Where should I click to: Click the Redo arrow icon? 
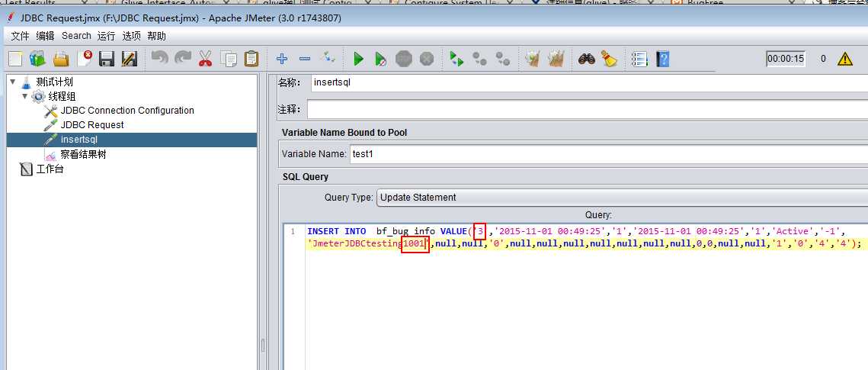pyautogui.click(x=182, y=58)
